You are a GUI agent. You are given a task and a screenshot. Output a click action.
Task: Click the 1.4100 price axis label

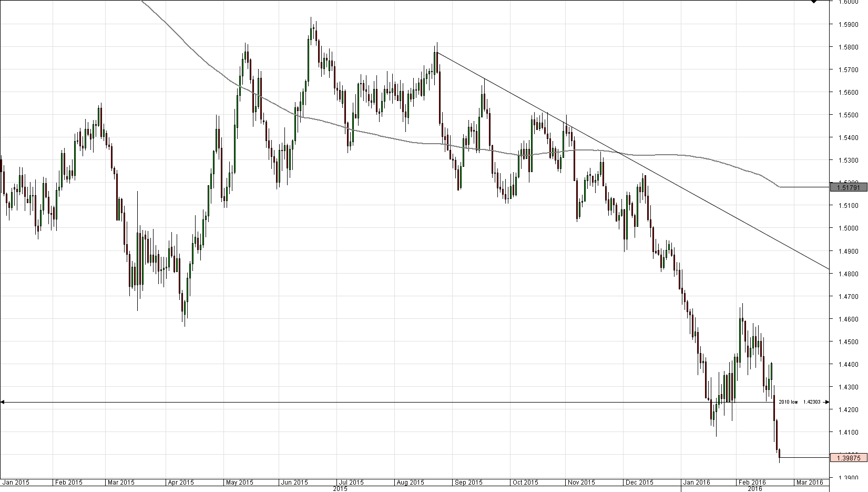(x=849, y=432)
